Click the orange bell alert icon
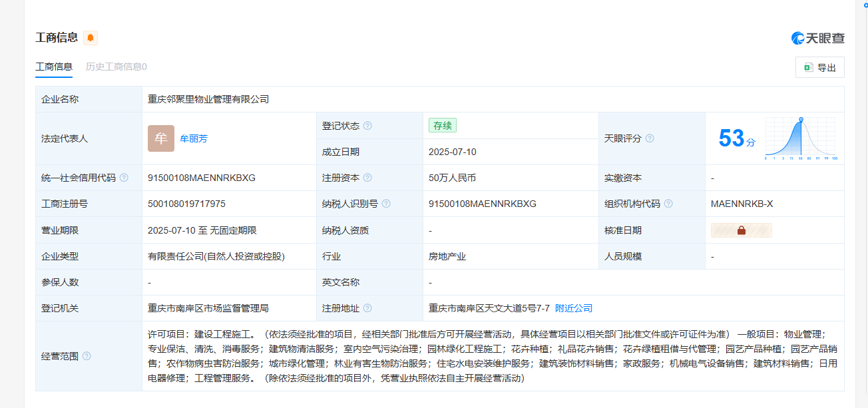 pos(91,38)
